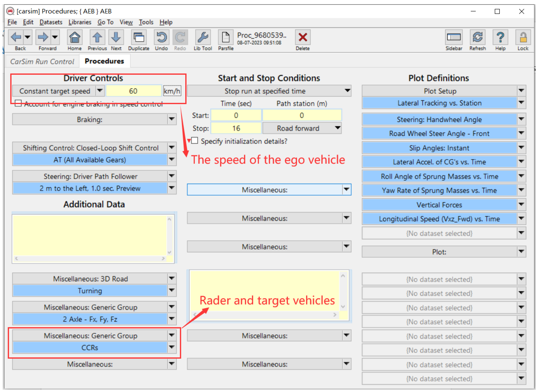Image resolution: width=538 pixels, height=392 pixels.
Task: Open the Road forward dropdown
Action: pos(337,128)
